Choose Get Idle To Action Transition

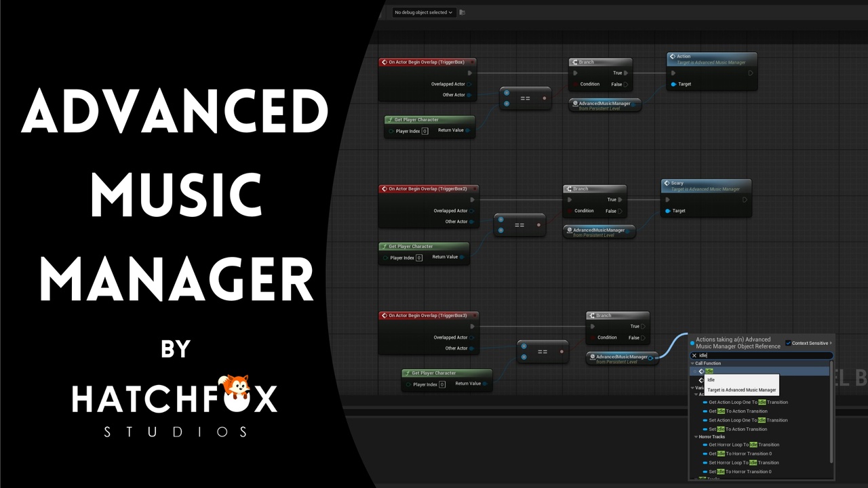738,411
